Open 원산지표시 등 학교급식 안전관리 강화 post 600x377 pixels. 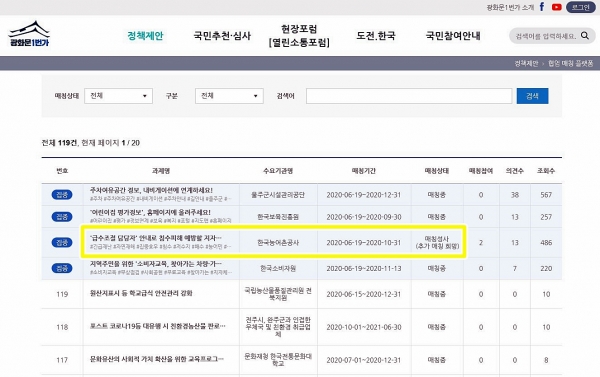click(141, 293)
